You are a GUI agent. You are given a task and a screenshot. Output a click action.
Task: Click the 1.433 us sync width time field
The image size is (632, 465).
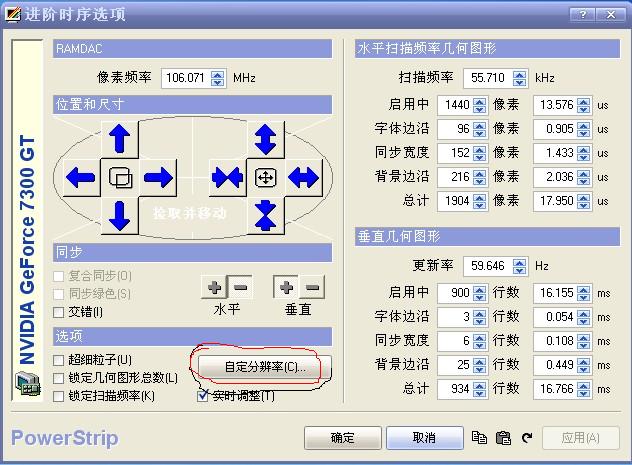click(555, 153)
